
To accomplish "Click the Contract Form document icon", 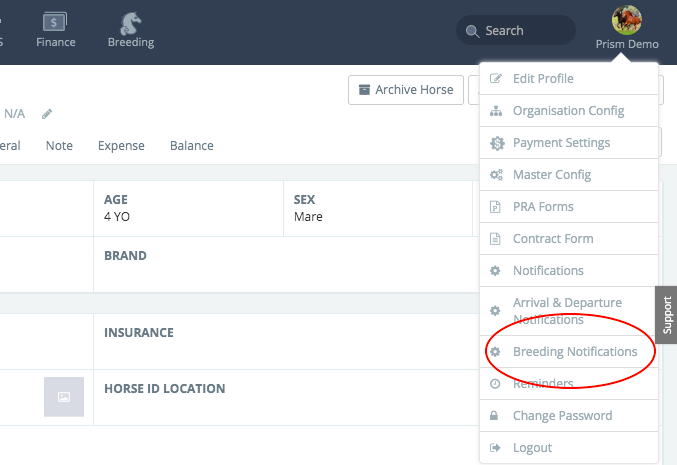I will pyautogui.click(x=495, y=239).
